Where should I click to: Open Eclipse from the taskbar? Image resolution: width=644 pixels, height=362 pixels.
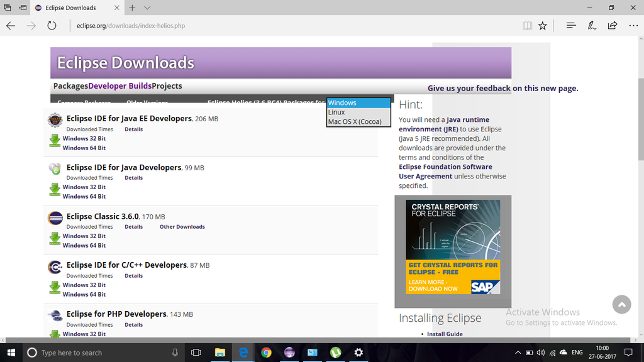[x=289, y=353]
